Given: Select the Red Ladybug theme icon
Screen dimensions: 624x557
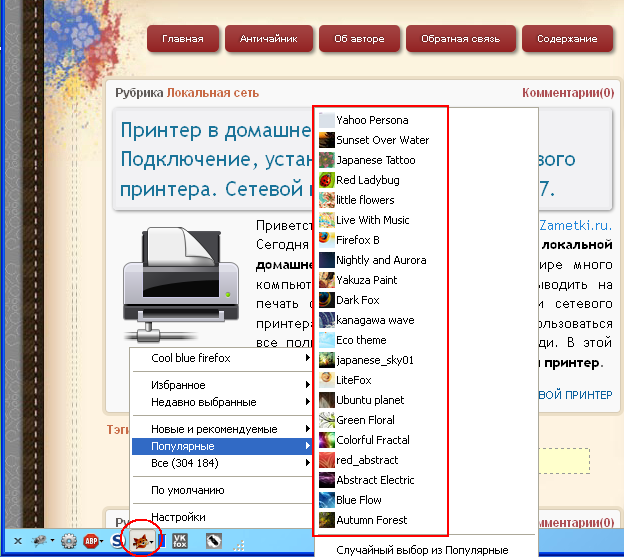Looking at the screenshot, I should coord(326,180).
